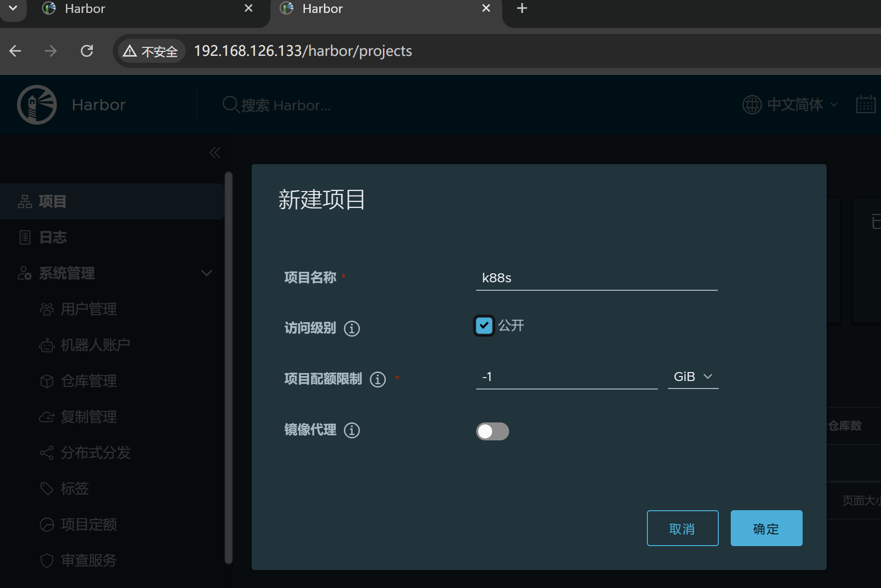This screenshot has width=881, height=588.
Task: Click the search magnifier icon
Action: point(230,105)
